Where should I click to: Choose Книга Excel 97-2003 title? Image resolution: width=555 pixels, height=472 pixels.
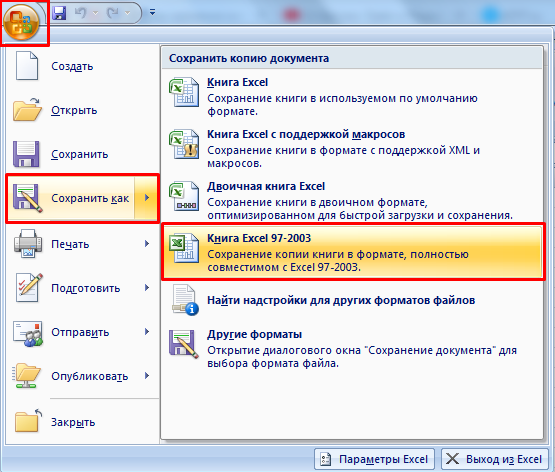pyautogui.click(x=259, y=238)
